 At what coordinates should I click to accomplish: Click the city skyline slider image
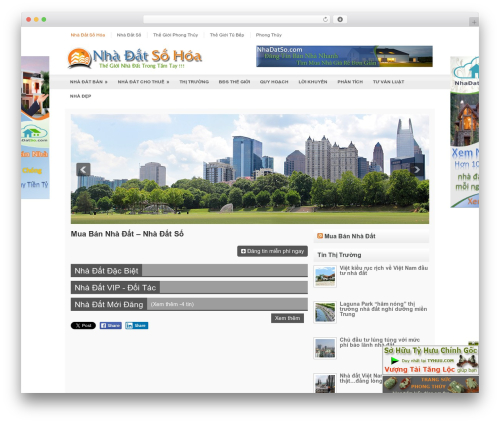pos(250,169)
